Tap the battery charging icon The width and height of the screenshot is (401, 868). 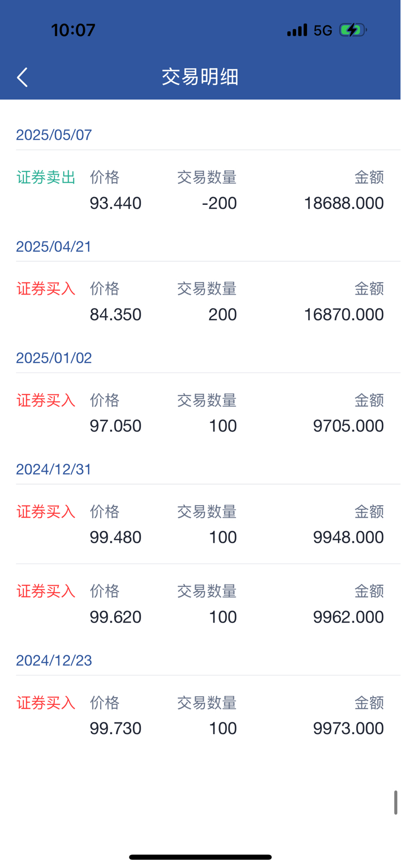tap(353, 30)
